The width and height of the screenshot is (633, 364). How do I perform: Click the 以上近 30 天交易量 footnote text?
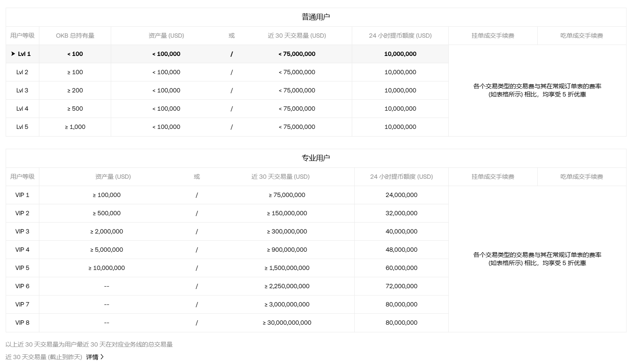(x=89, y=345)
